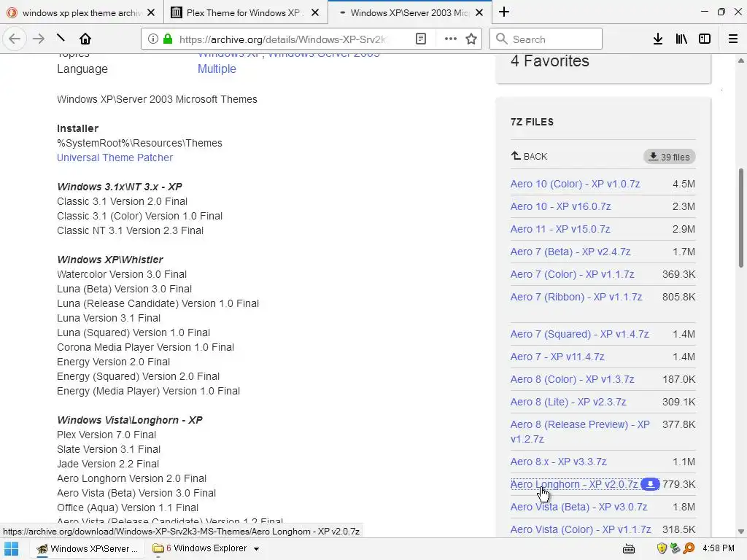Image resolution: width=747 pixels, height=560 pixels.
Task: Click 'Watercolor Version 3.0 Final' text
Action: click(x=122, y=274)
